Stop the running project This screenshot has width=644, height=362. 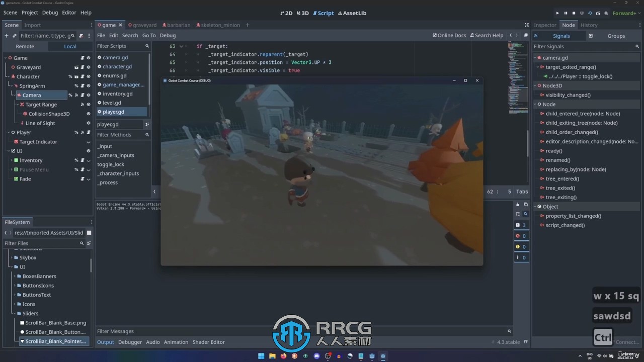pos(574,13)
